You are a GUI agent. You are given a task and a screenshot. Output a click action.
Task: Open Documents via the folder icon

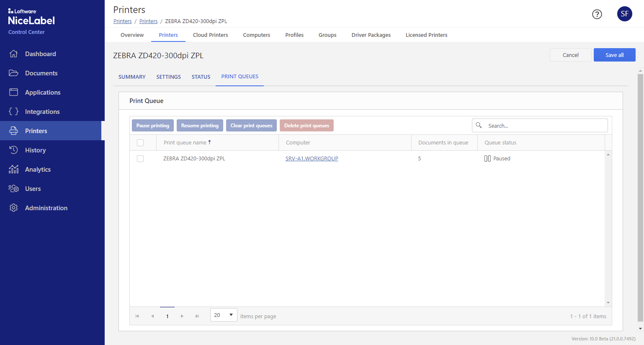(13, 73)
